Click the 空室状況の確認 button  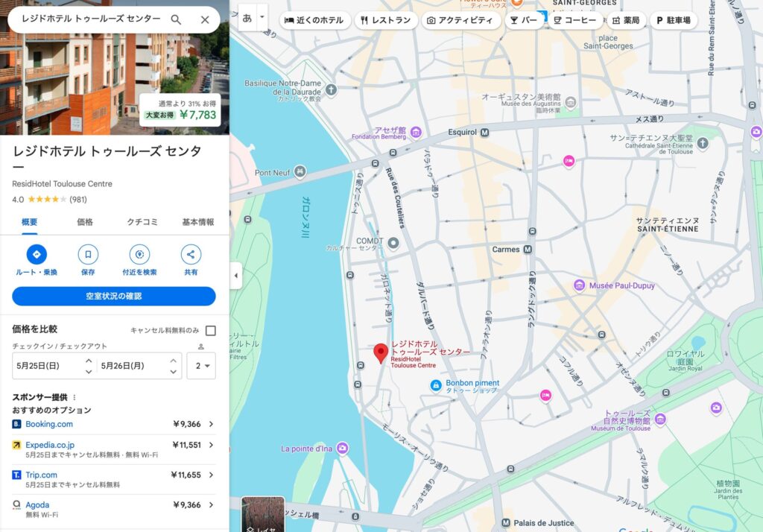(114, 296)
